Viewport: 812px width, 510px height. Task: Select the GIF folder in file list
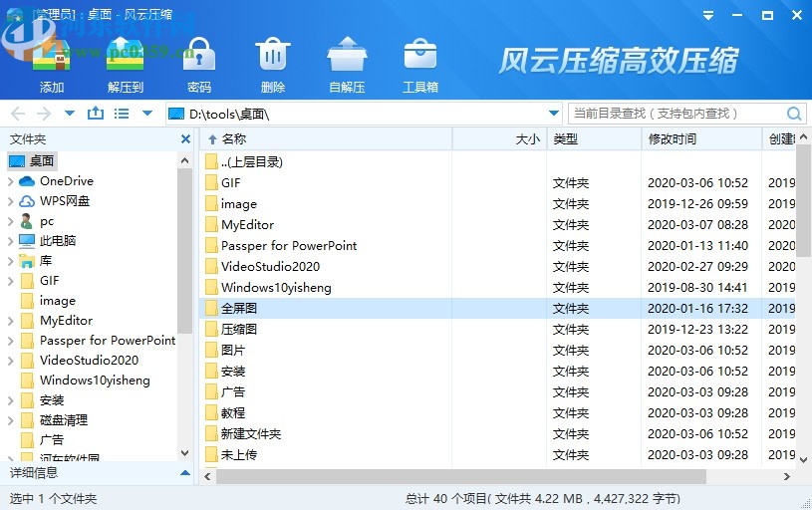click(497, 182)
